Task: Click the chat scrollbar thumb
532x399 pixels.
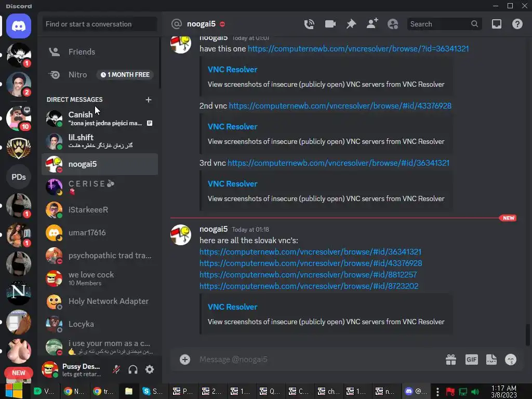Action: coord(528,334)
